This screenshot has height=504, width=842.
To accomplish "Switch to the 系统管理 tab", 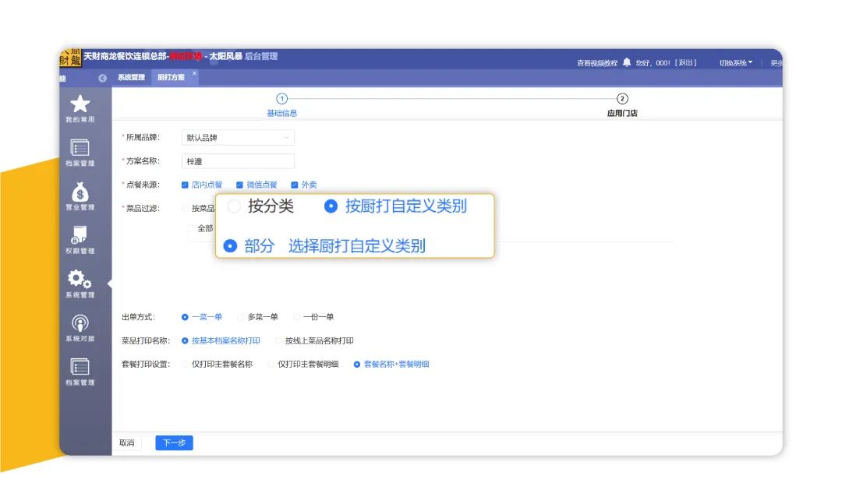I will pos(132,77).
